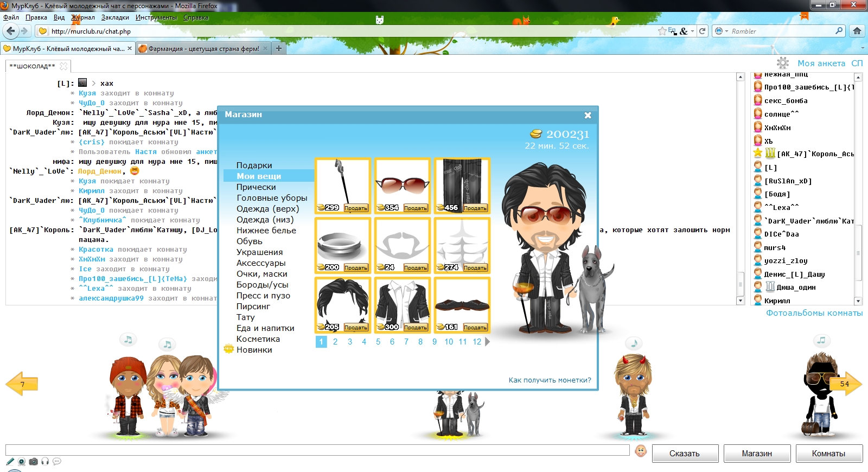The height and width of the screenshot is (472, 868).
Task: Click the webcam icon below the chat input
Action: click(x=22, y=462)
